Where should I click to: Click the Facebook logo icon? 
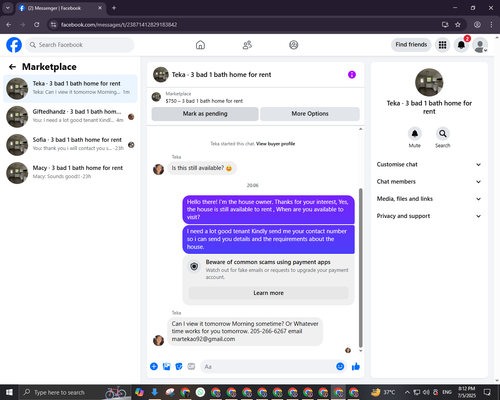(14, 45)
